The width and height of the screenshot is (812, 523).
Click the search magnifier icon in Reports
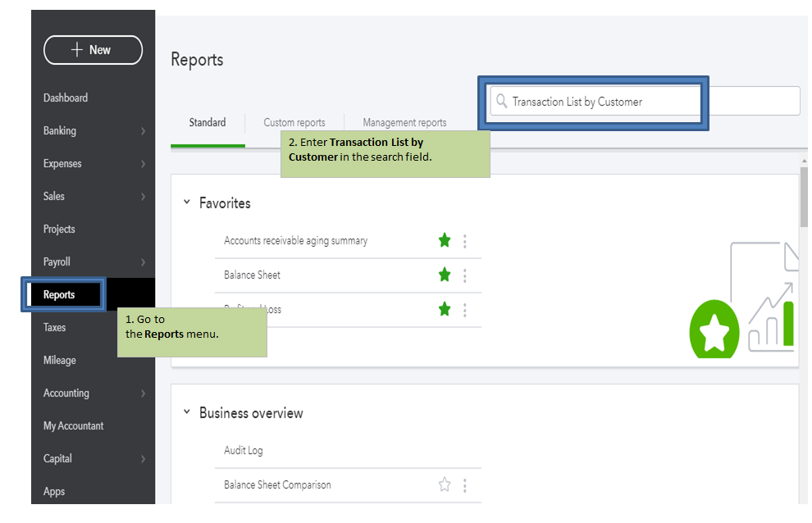pos(501,102)
